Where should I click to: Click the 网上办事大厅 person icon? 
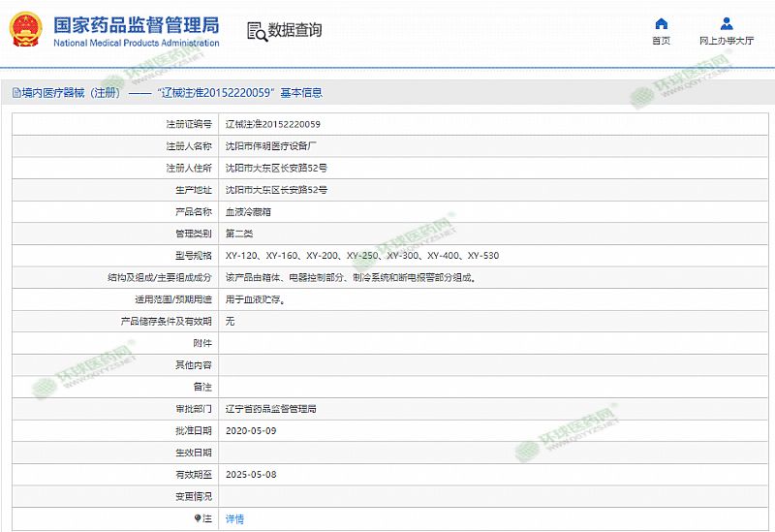tap(727, 23)
